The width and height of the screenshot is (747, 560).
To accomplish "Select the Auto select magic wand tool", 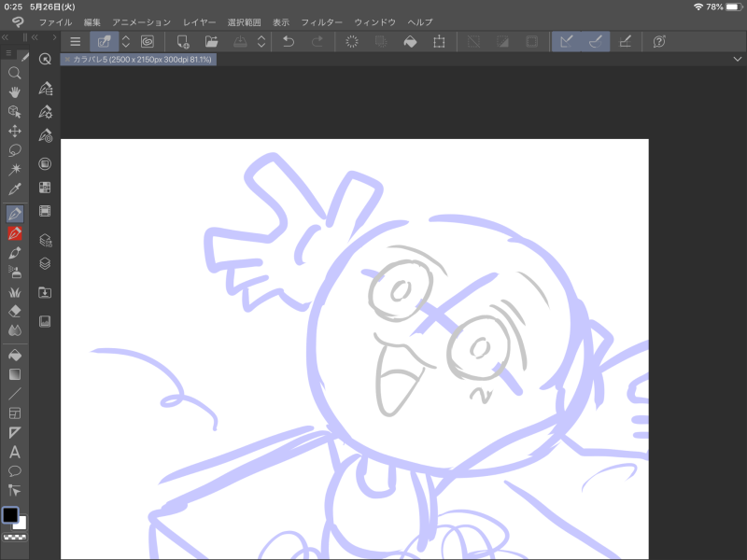I will coord(15,170).
